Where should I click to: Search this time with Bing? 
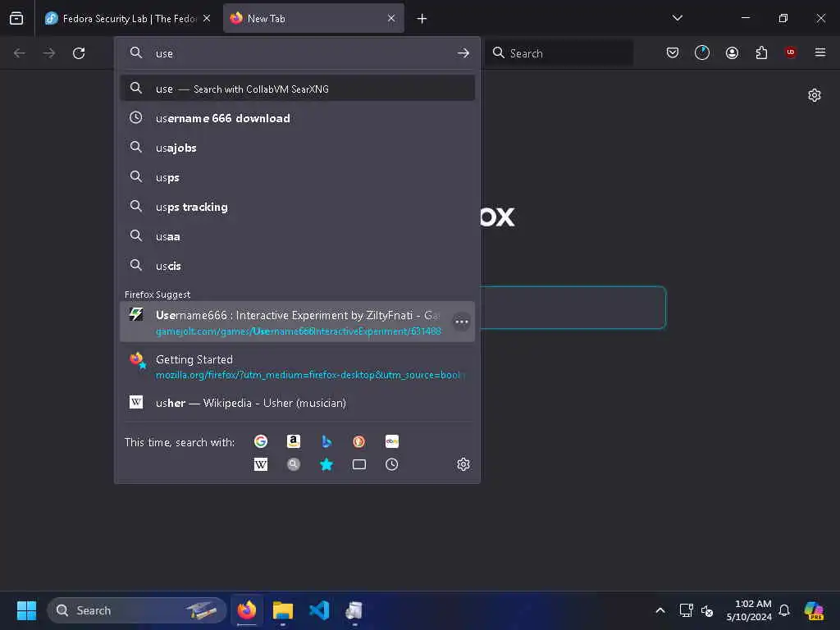(326, 441)
